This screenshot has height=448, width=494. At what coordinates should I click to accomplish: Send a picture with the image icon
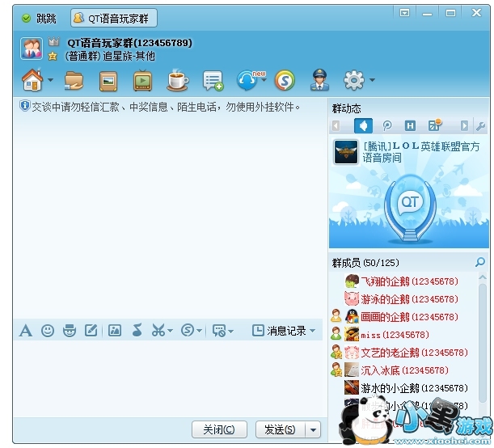(115, 331)
